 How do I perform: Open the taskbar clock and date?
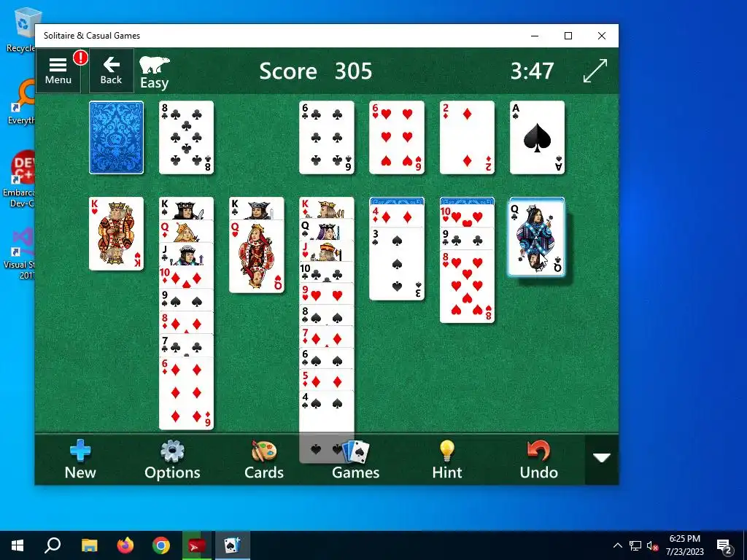tap(684, 545)
